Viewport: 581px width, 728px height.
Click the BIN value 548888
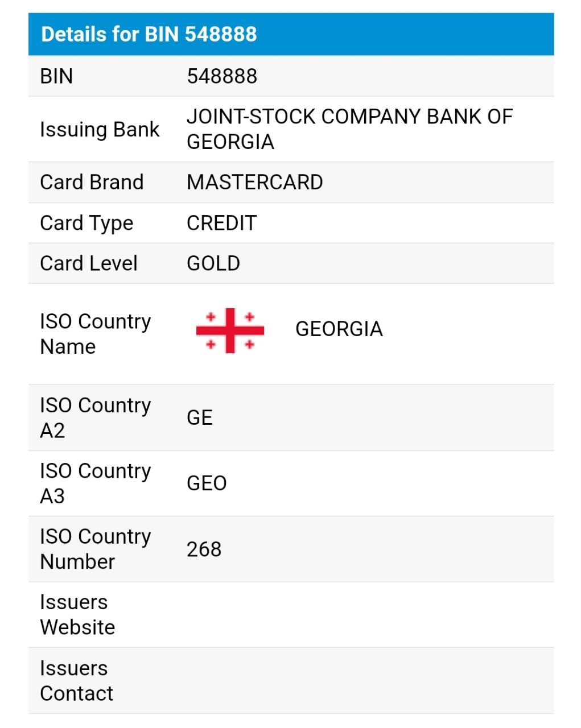(222, 76)
